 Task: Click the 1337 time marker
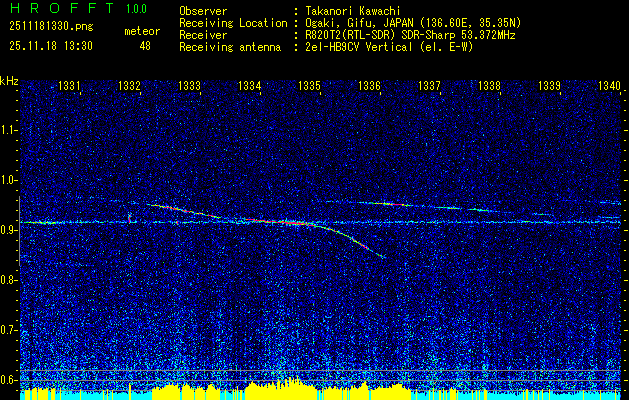point(430,85)
